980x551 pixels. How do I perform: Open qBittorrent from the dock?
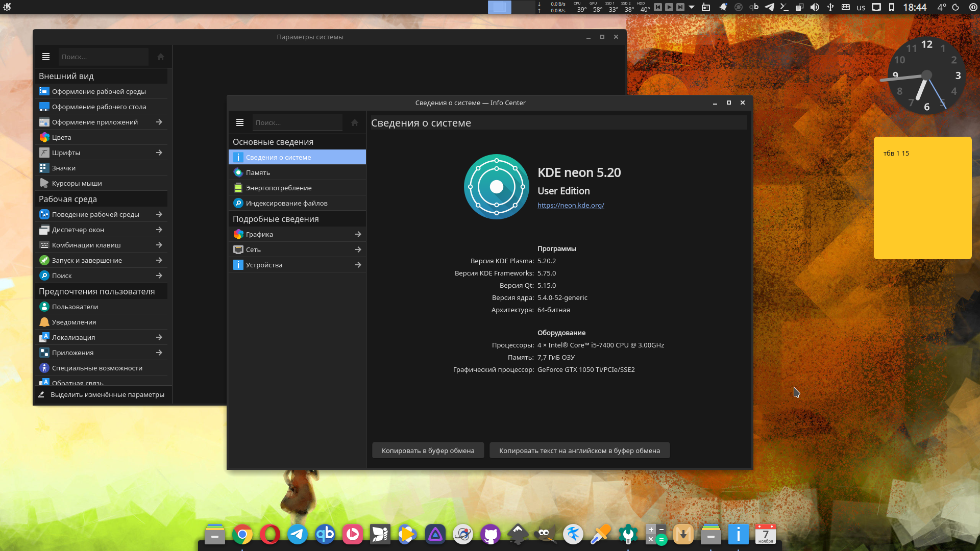pos(325,534)
